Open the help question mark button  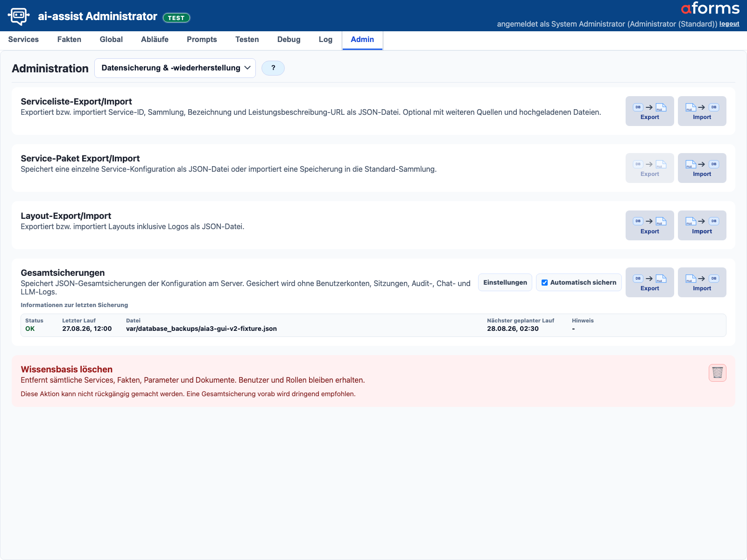click(x=273, y=68)
